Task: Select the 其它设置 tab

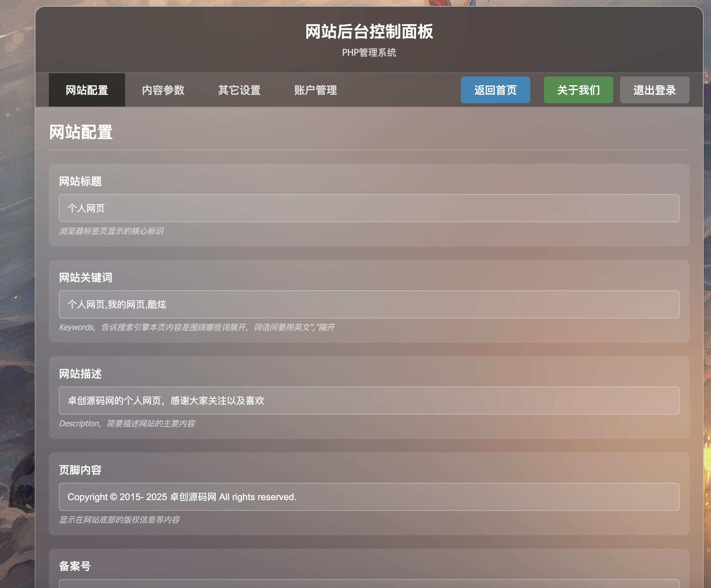Action: point(240,90)
